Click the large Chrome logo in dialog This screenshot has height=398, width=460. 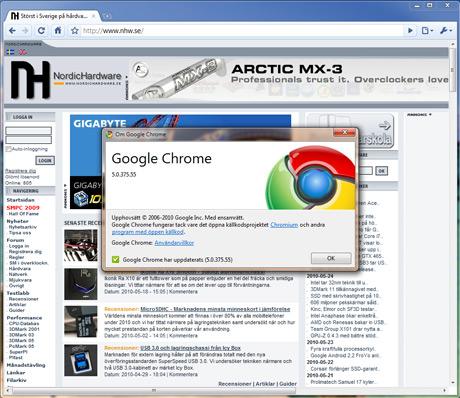pyautogui.click(x=310, y=178)
